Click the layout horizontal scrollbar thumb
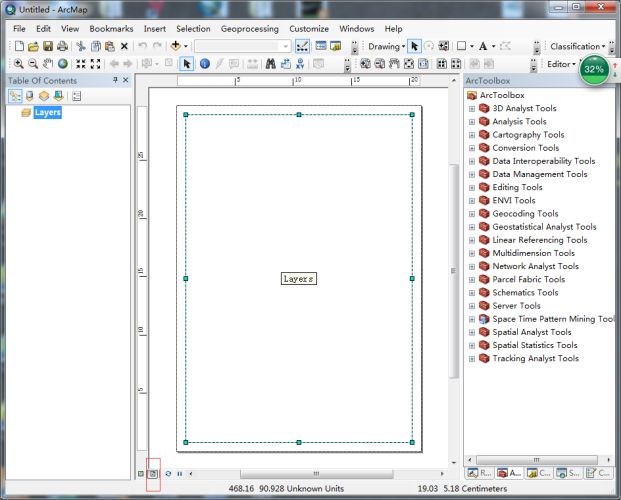 pos(316,473)
